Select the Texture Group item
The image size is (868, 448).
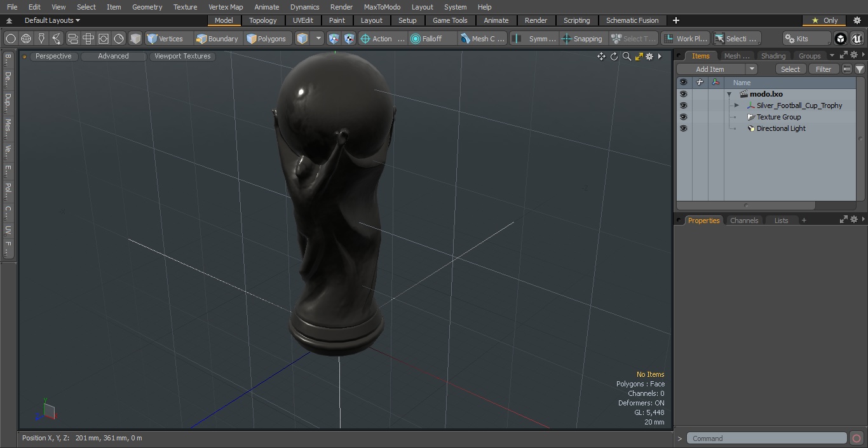point(778,117)
